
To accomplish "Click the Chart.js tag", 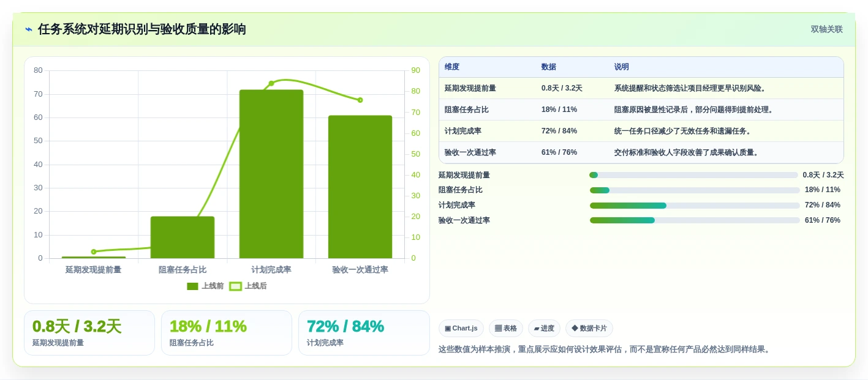I will [461, 329].
